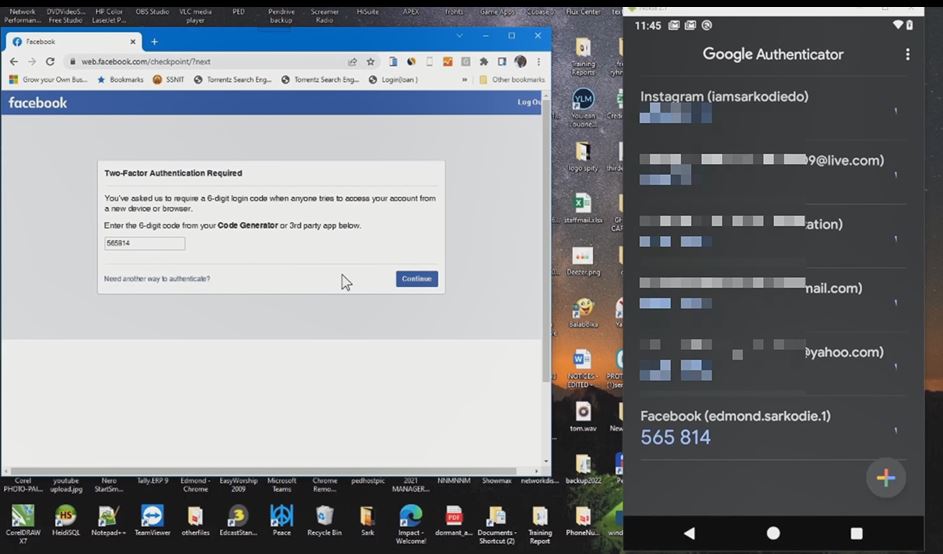The width and height of the screenshot is (943, 554).
Task: Open Google Authenticator three-dot menu
Action: click(x=907, y=55)
